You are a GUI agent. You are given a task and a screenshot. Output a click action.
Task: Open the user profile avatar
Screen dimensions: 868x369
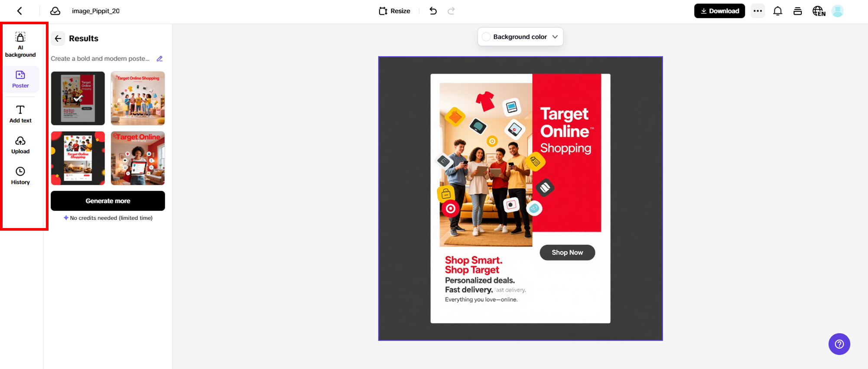tap(838, 11)
